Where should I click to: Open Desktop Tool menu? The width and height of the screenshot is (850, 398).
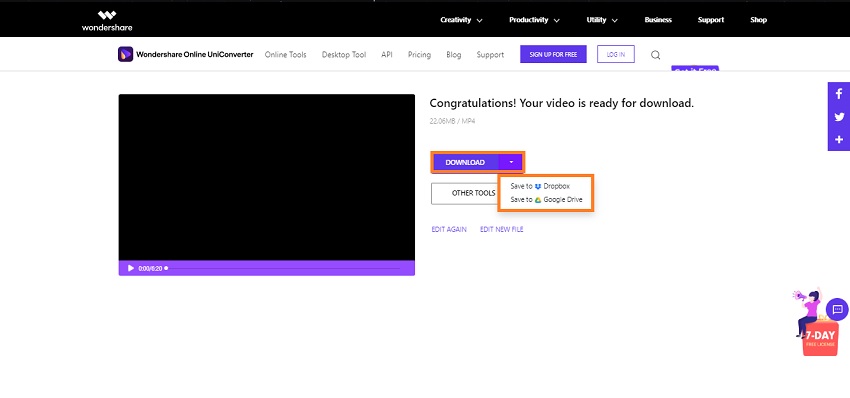coord(344,55)
